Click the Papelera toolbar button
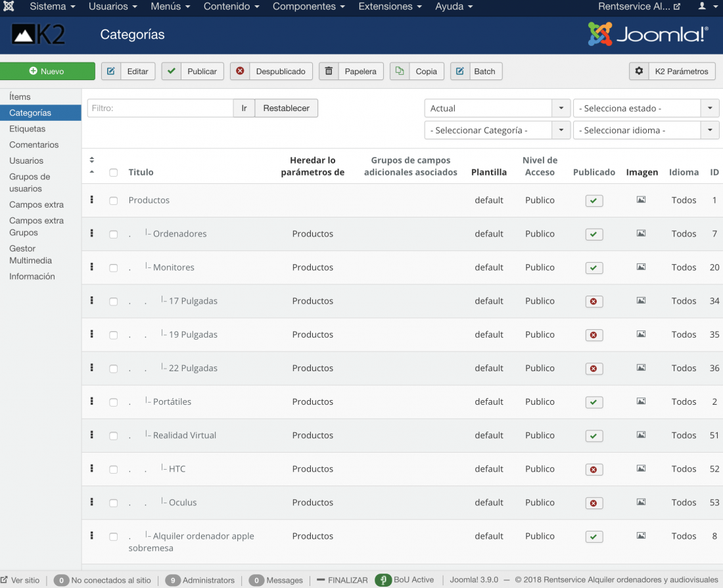The image size is (723, 588). 352,71
